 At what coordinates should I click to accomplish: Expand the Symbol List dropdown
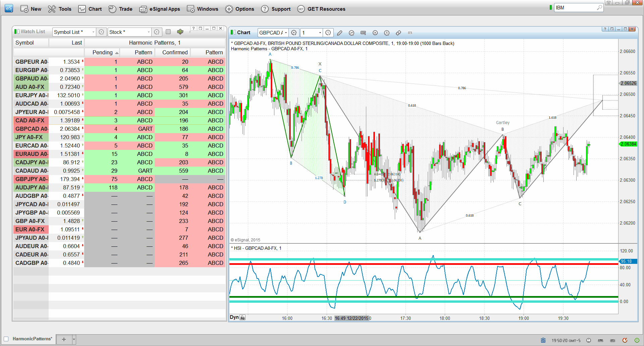coord(93,32)
